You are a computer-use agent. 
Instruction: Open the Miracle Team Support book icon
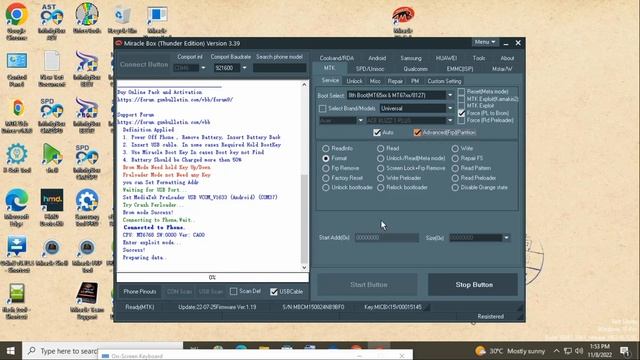(x=87, y=300)
